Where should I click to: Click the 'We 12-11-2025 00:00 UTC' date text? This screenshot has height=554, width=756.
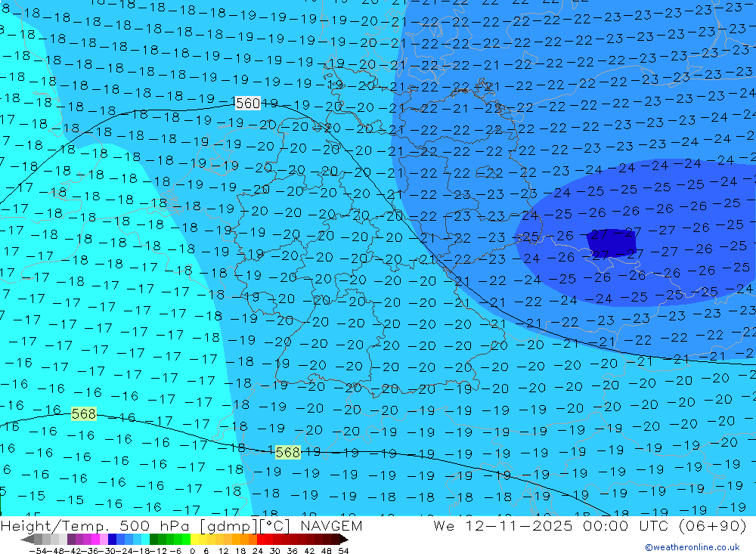click(552, 526)
